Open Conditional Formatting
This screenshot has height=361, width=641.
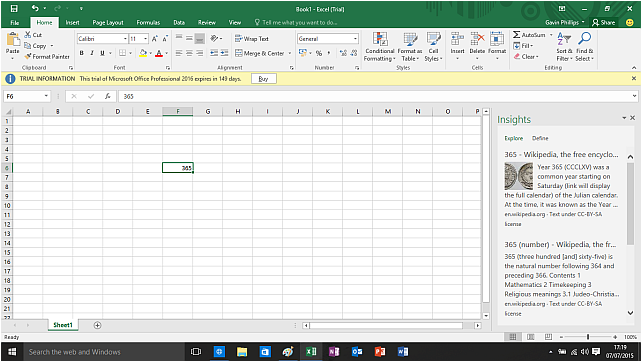[380, 47]
